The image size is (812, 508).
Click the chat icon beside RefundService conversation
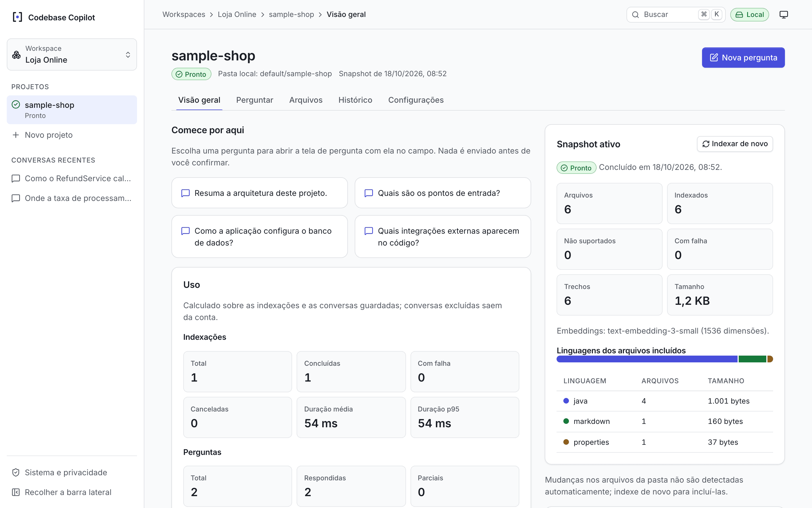point(16,178)
